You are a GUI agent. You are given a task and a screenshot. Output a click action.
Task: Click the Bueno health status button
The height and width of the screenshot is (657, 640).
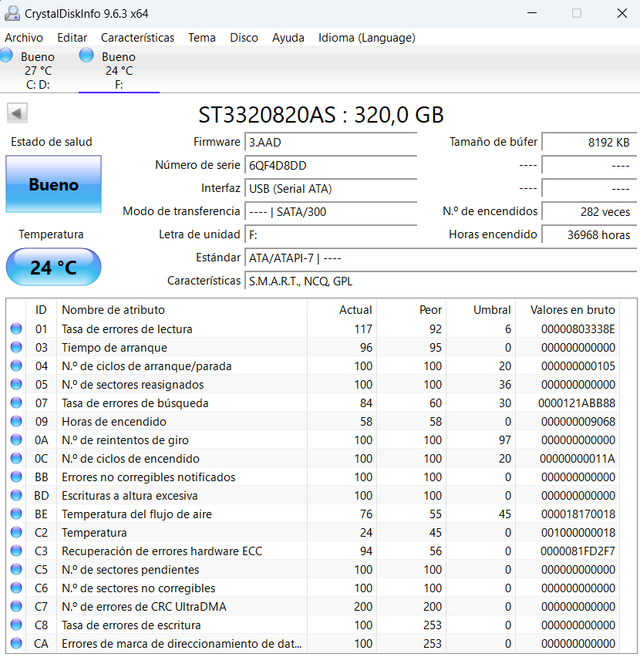[53, 185]
